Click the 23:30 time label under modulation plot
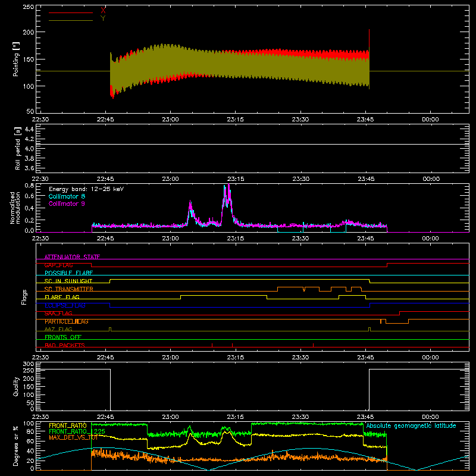The image size is (476, 476). [x=300, y=239]
